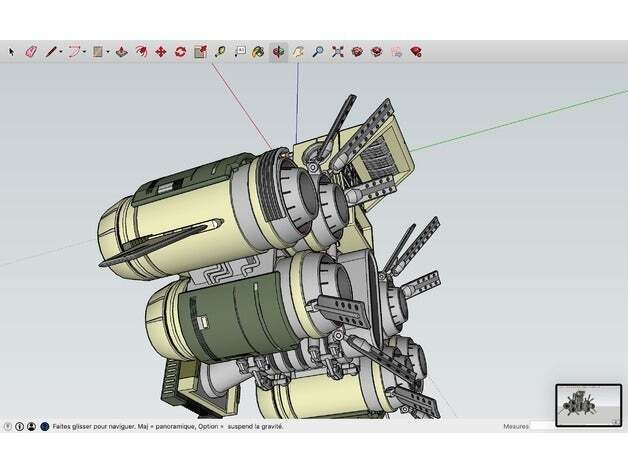Image resolution: width=628 pixels, height=472 pixels.
Task: Expand the Arc tool dropdown arrow
Action: (x=85, y=51)
